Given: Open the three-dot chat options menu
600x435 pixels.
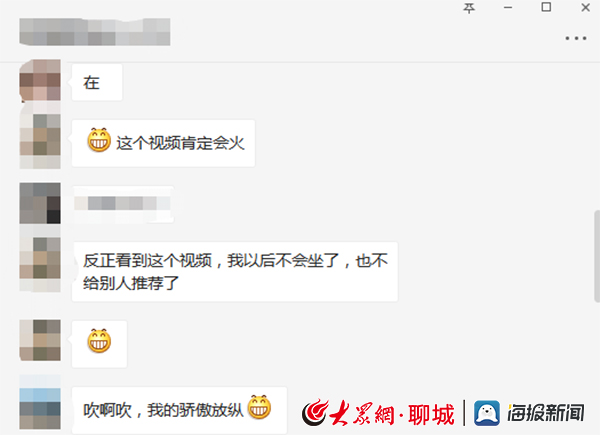Looking at the screenshot, I should tap(576, 38).
